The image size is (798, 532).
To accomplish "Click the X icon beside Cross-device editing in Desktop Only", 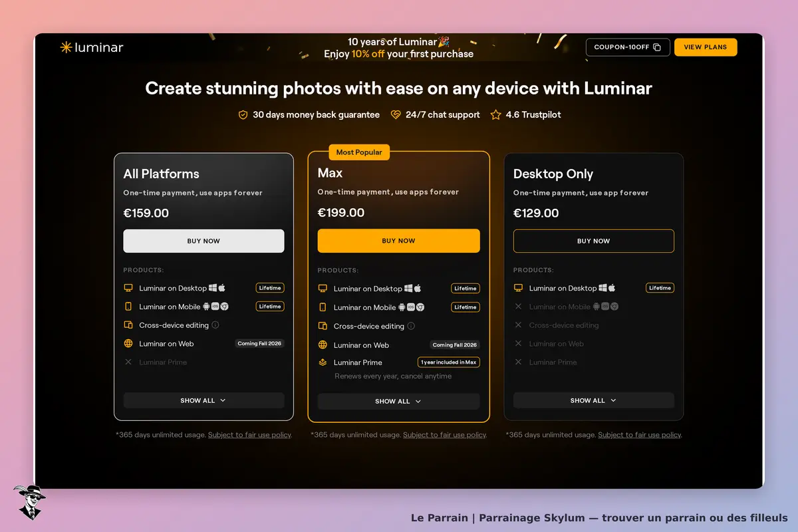I will pos(518,325).
